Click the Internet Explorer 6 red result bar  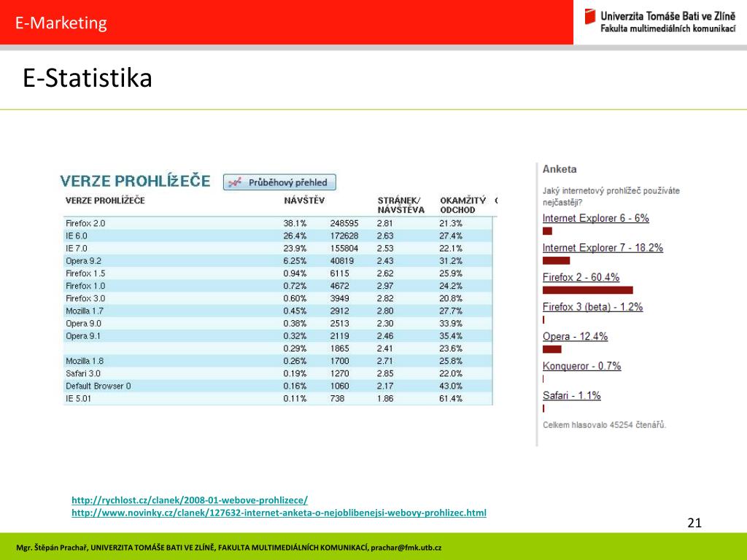pos(547,231)
